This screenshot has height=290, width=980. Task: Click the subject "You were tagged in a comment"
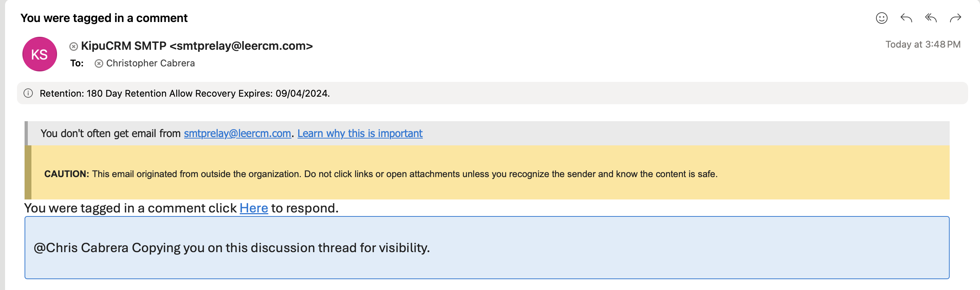(x=104, y=18)
